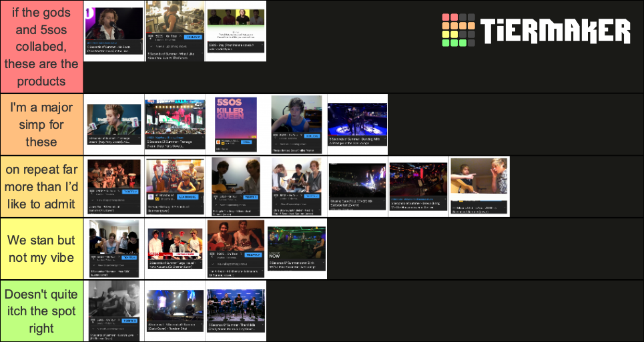The height and width of the screenshot is (342, 644).
Task: Open the Radio 1 singer-at-microphone thumbnail in top tier
Action: pyautogui.click(x=114, y=31)
